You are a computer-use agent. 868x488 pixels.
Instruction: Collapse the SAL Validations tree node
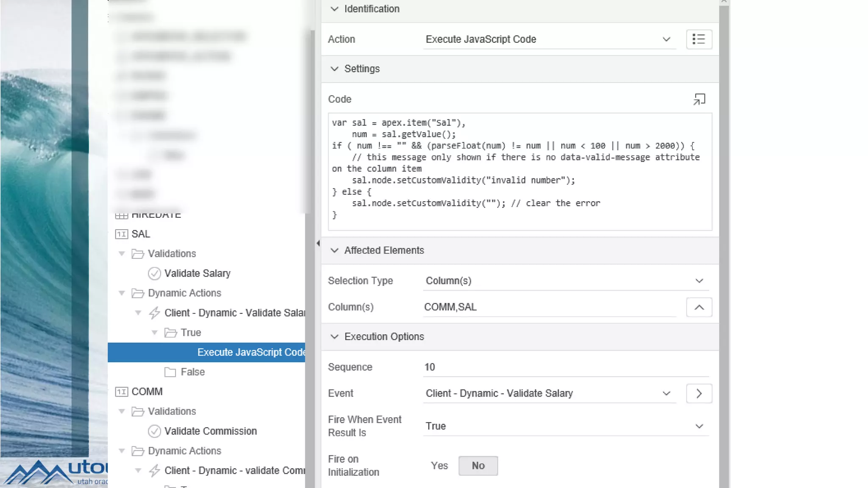(x=122, y=254)
